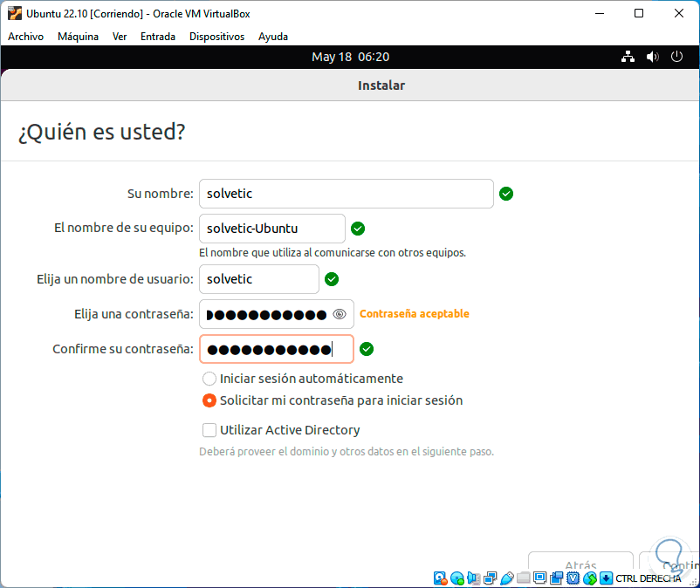Open the Máquina menu
700x588 pixels.
tap(78, 37)
